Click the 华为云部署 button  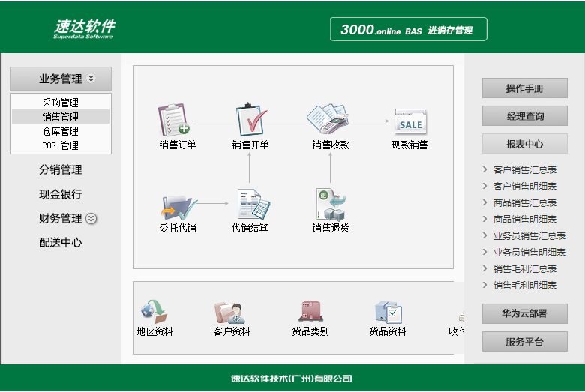point(524,313)
